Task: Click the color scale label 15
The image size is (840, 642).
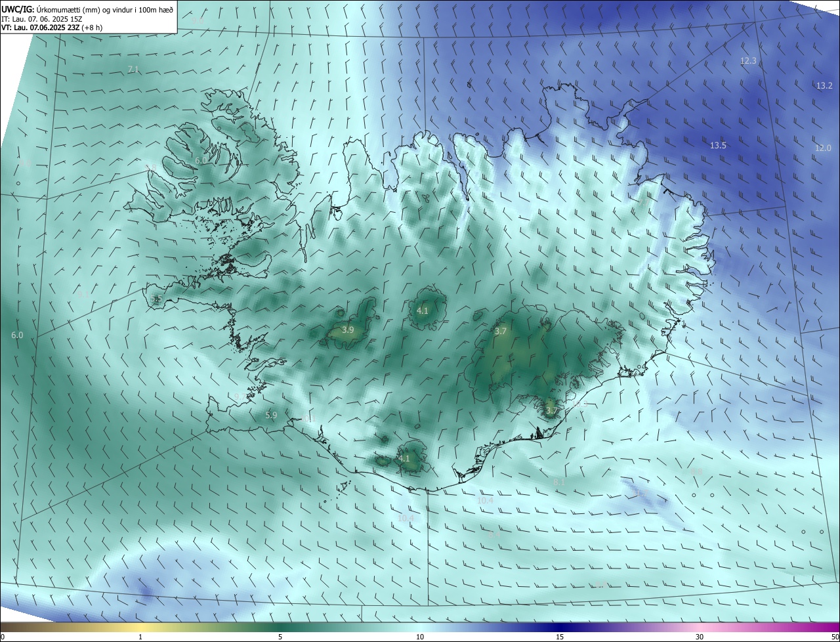Action: 560,637
